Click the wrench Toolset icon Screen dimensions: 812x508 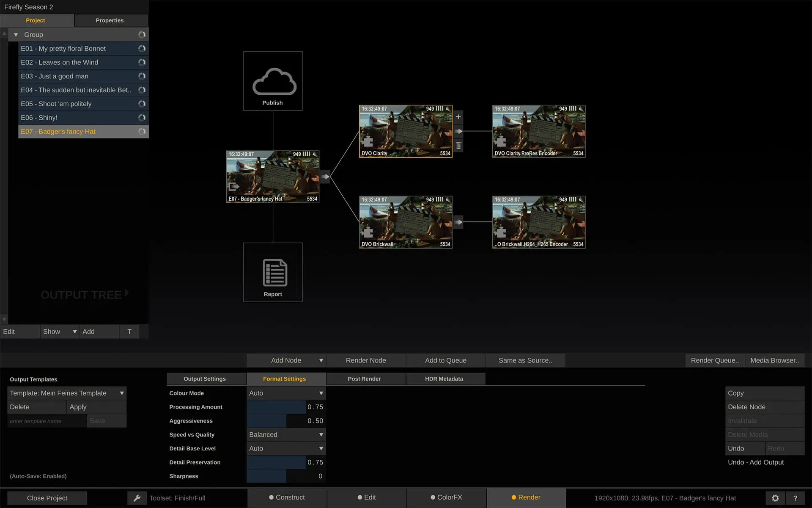tap(137, 498)
